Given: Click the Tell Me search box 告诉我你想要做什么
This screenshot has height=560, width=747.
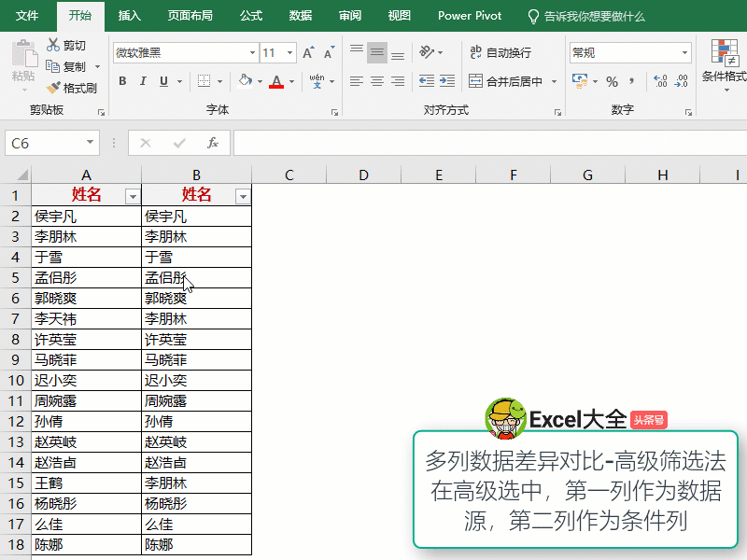Looking at the screenshot, I should point(587,16).
